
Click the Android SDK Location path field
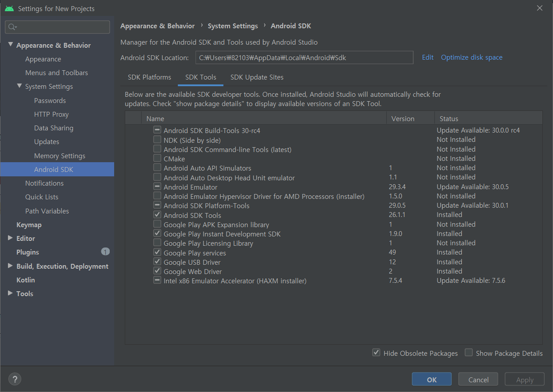[x=304, y=57]
